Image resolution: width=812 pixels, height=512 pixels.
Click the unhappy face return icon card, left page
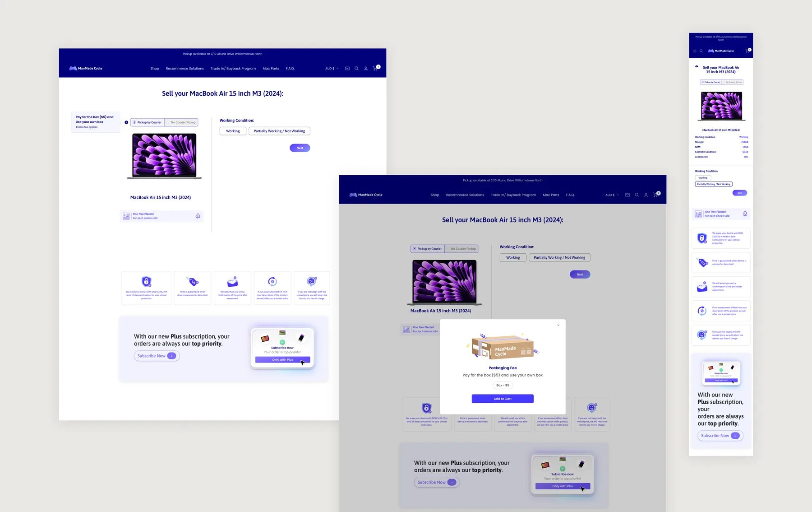[312, 288]
